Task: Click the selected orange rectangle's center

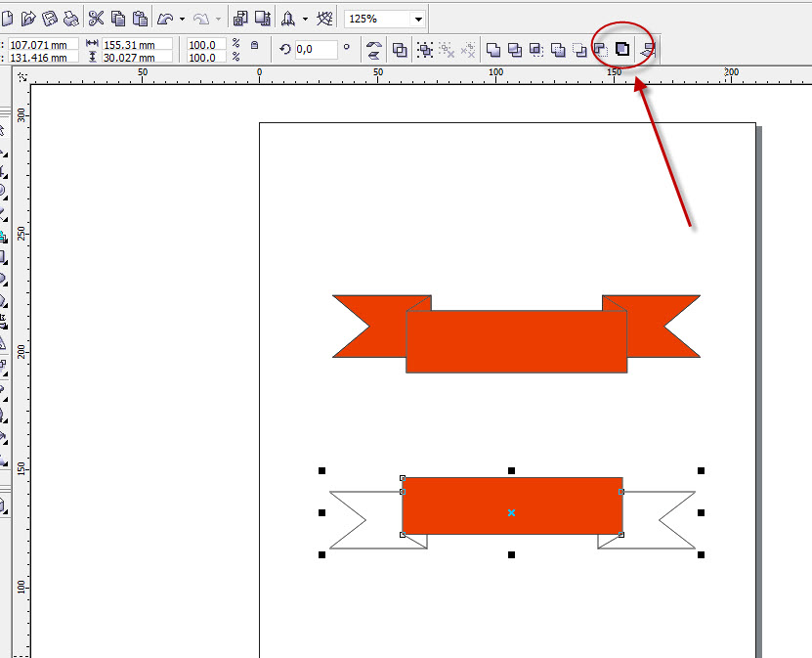Action: 511,512
